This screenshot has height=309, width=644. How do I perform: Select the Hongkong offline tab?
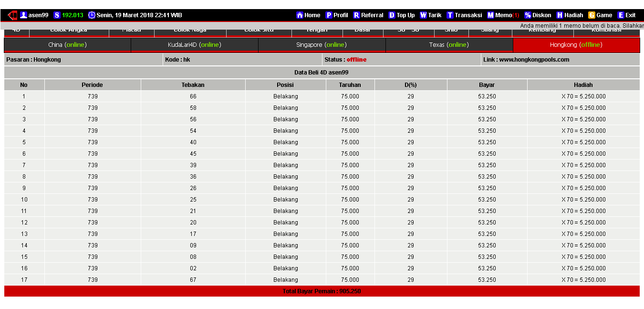point(576,45)
